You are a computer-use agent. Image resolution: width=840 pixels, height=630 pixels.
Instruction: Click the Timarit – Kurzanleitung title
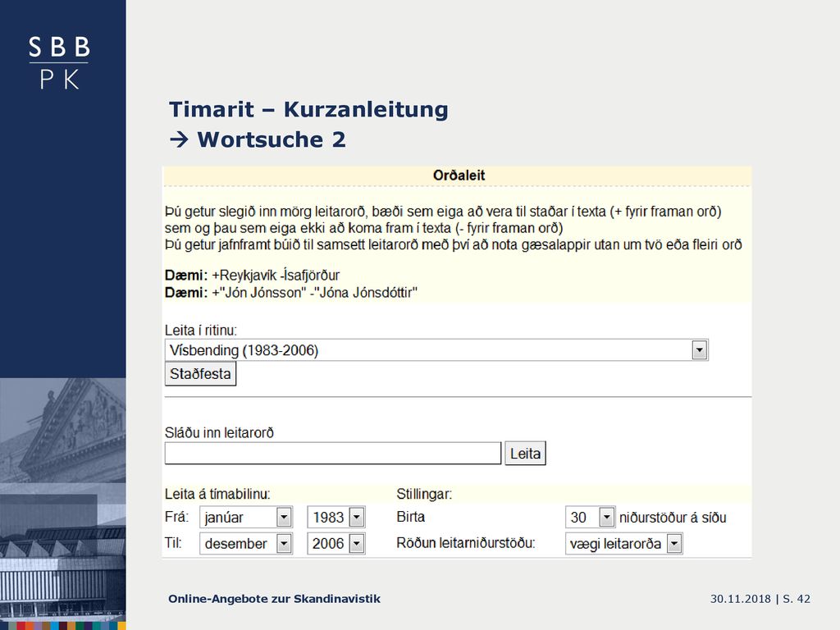point(308,109)
